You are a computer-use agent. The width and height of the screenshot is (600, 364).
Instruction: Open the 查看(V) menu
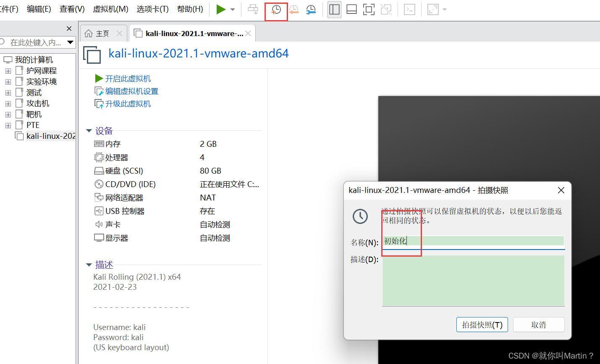click(x=72, y=9)
